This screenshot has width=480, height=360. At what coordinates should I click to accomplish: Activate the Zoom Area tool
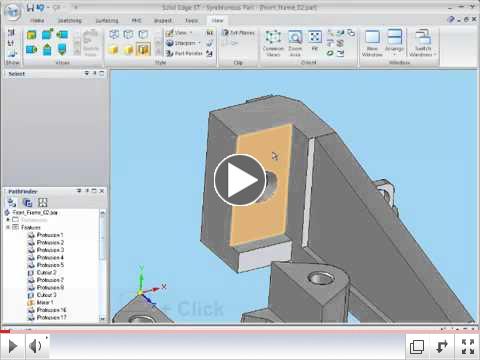295,43
